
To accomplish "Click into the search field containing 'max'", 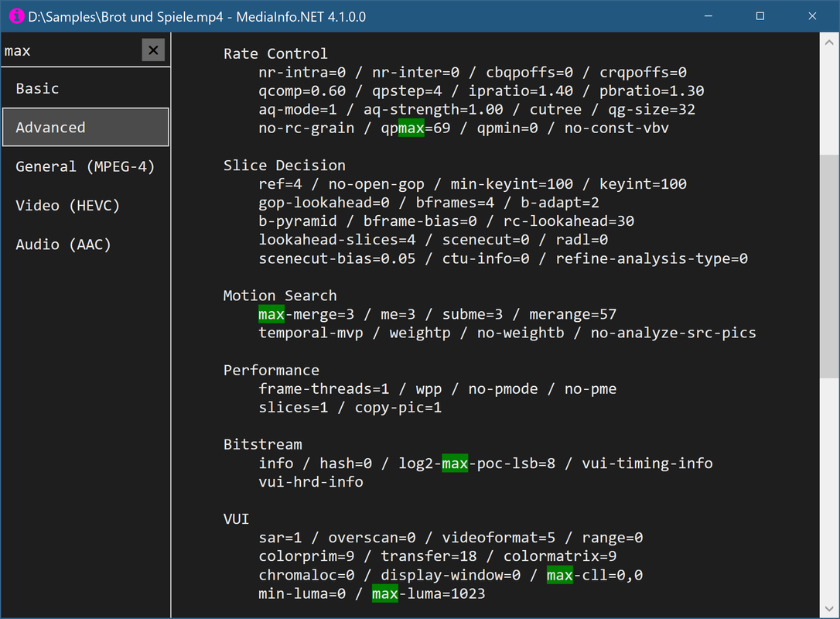I will tap(70, 50).
